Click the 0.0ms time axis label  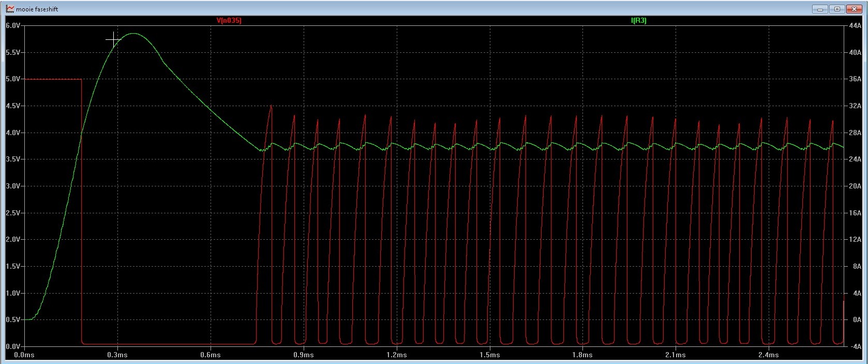pos(24,355)
